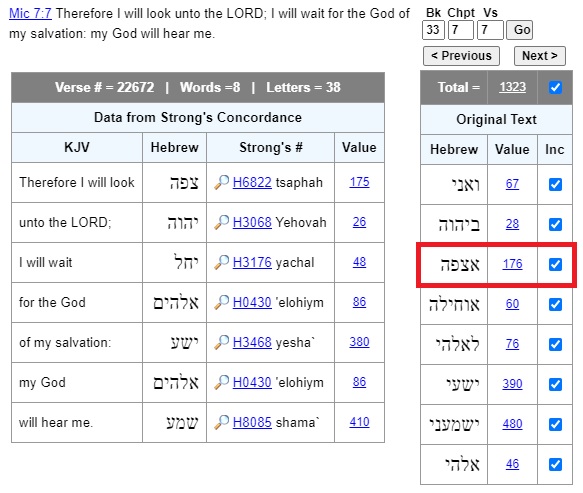
Task: Open H0430 link in 'for the God' row
Action: pyautogui.click(x=252, y=302)
